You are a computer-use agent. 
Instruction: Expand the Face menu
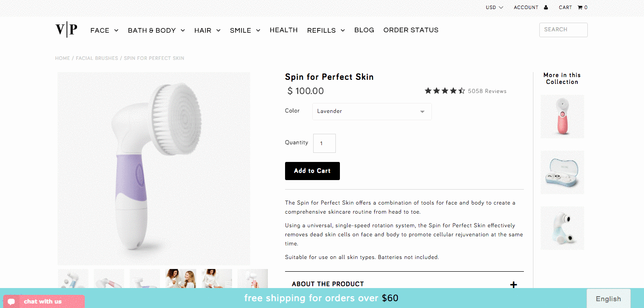pyautogui.click(x=104, y=30)
